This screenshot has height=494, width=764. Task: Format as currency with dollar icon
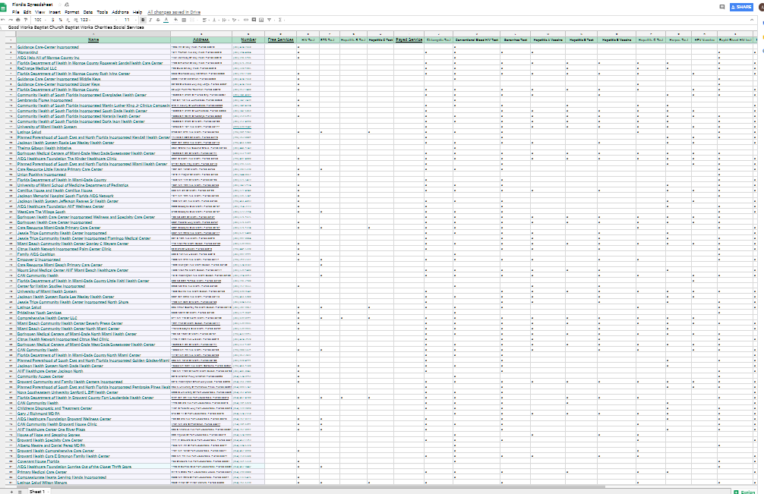pyautogui.click(x=53, y=20)
